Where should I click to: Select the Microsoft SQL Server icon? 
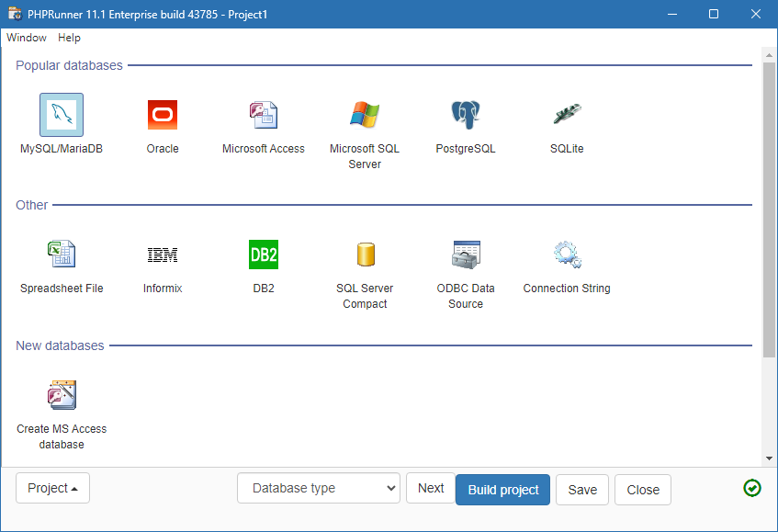[365, 115]
